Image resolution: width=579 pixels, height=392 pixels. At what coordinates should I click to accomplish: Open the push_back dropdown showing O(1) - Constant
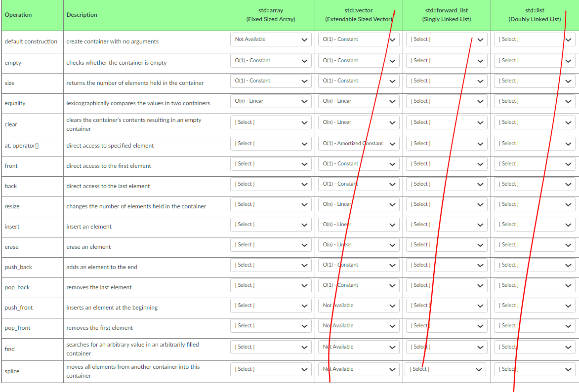coord(359,265)
